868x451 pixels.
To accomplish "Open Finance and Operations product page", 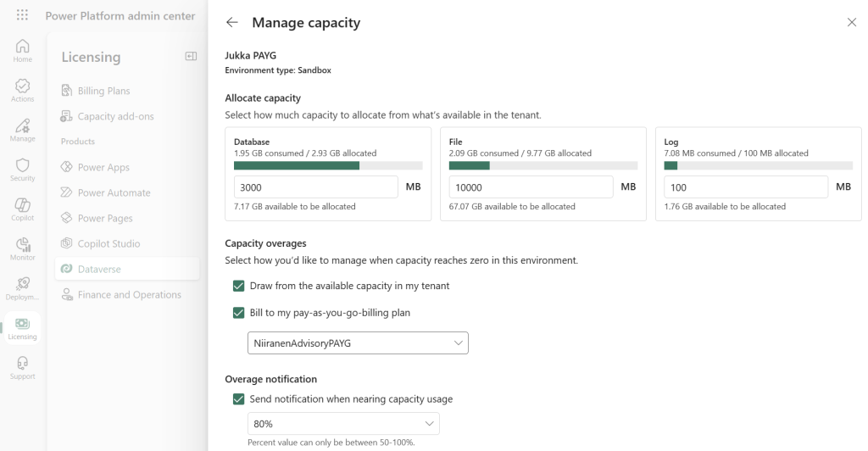I will click(129, 295).
